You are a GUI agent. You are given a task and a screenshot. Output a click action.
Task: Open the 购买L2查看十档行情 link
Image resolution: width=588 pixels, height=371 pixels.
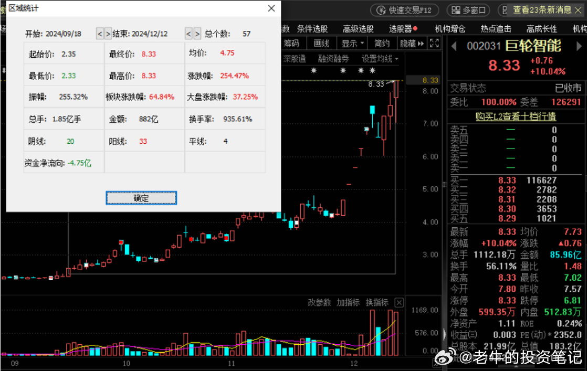(516, 116)
